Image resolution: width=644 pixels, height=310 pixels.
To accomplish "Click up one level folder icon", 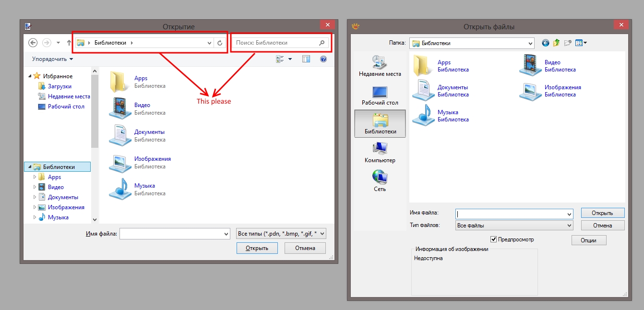I will click(x=557, y=43).
